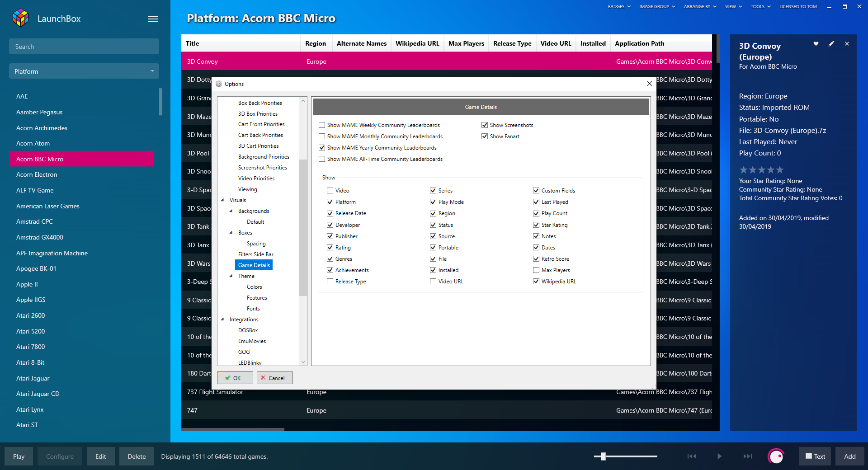Collapse the Backgrounds tree node
Image resolution: width=868 pixels, height=470 pixels.
coord(231,211)
